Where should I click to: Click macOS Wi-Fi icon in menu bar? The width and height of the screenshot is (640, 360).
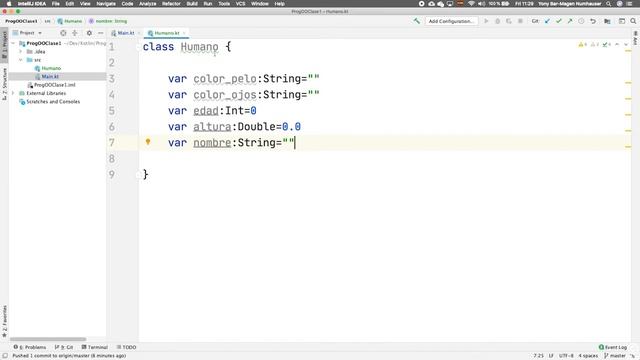click(471, 4)
